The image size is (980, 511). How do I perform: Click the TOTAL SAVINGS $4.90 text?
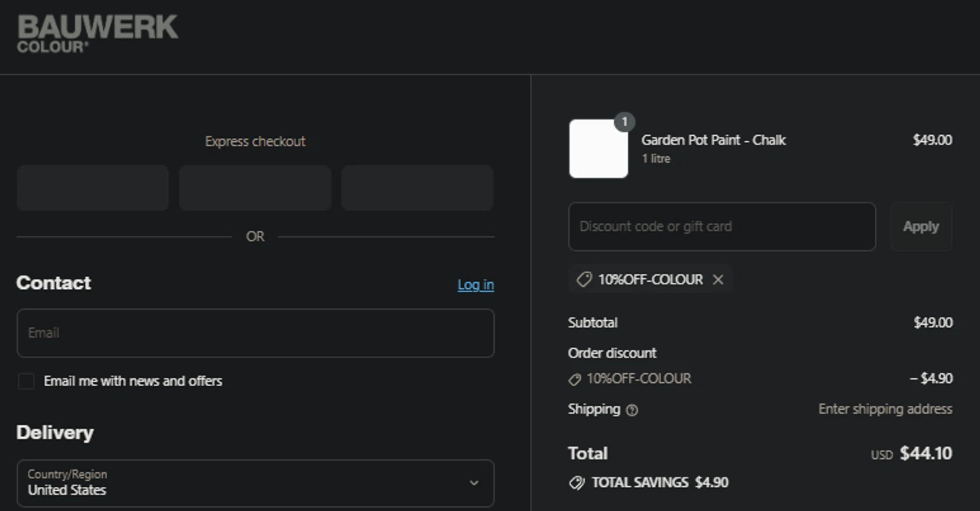point(660,483)
